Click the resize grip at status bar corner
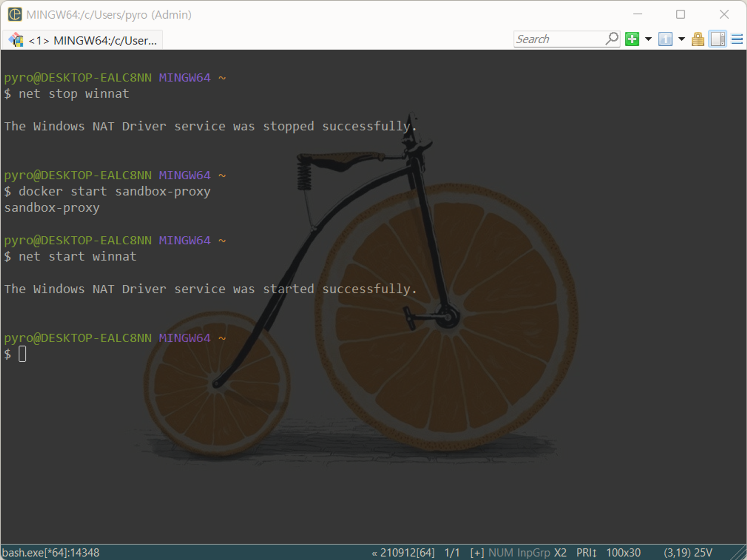This screenshot has height=560, width=747. 738,553
